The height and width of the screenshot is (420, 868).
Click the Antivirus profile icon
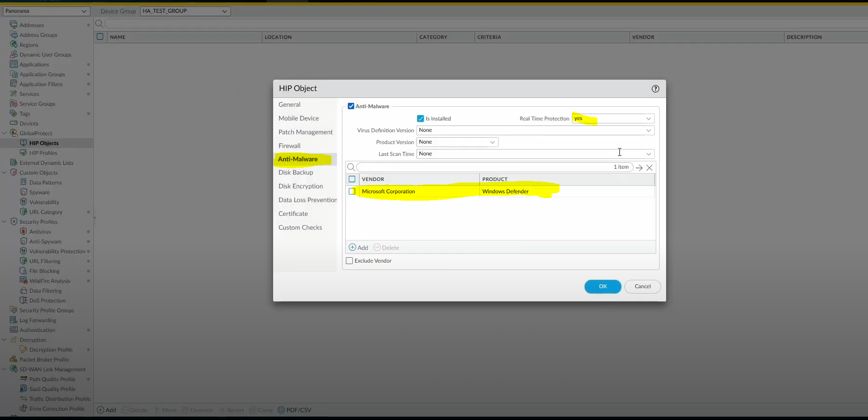pos(24,231)
